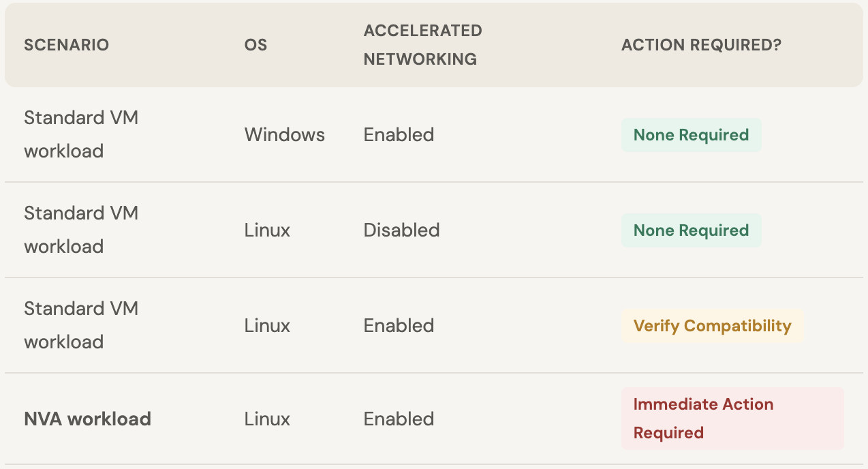The width and height of the screenshot is (868, 469).
Task: Click None Required badge for Linux Disabled row
Action: point(691,230)
